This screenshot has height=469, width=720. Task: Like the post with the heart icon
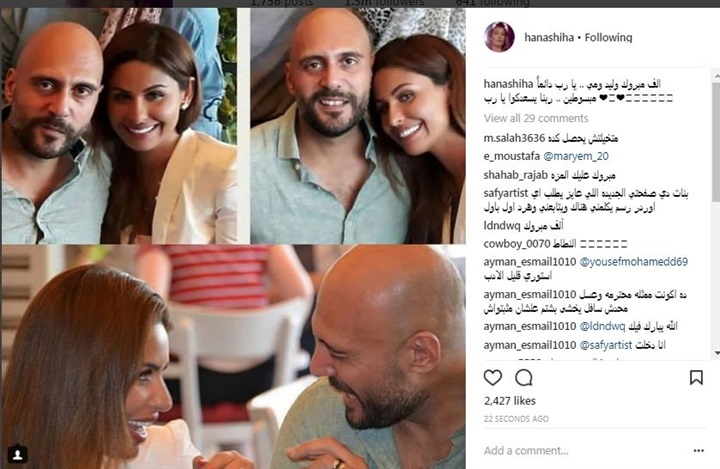(x=493, y=378)
